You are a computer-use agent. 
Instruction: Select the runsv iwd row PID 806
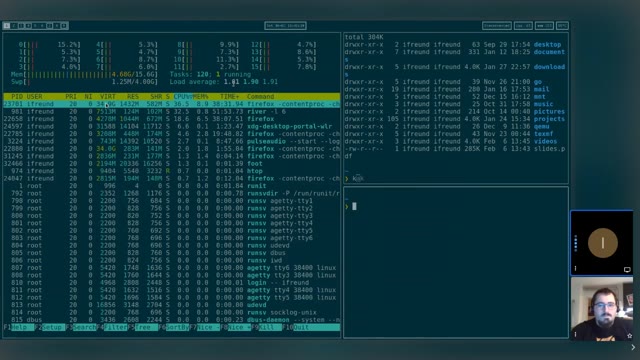pyautogui.click(x=171, y=260)
